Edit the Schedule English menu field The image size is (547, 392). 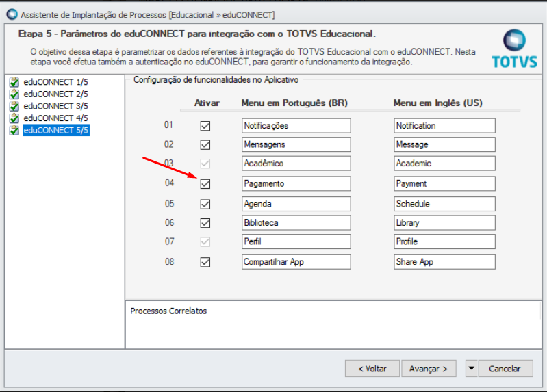pos(444,204)
